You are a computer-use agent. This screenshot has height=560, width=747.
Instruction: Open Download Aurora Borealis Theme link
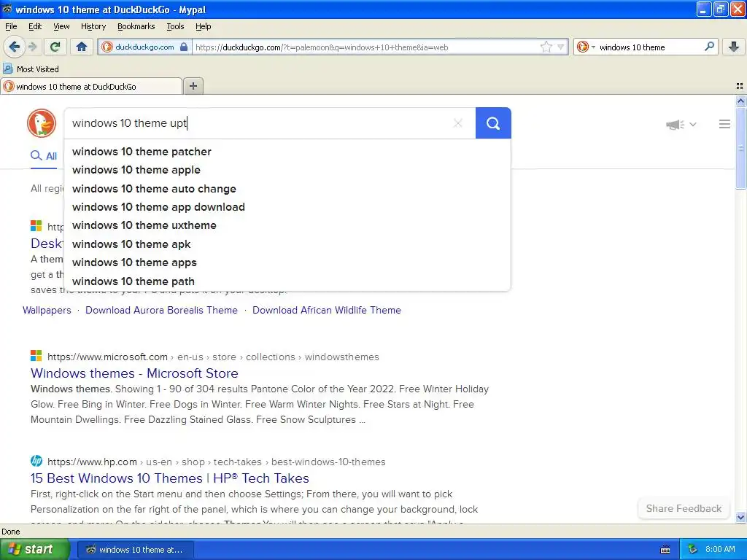[161, 310]
